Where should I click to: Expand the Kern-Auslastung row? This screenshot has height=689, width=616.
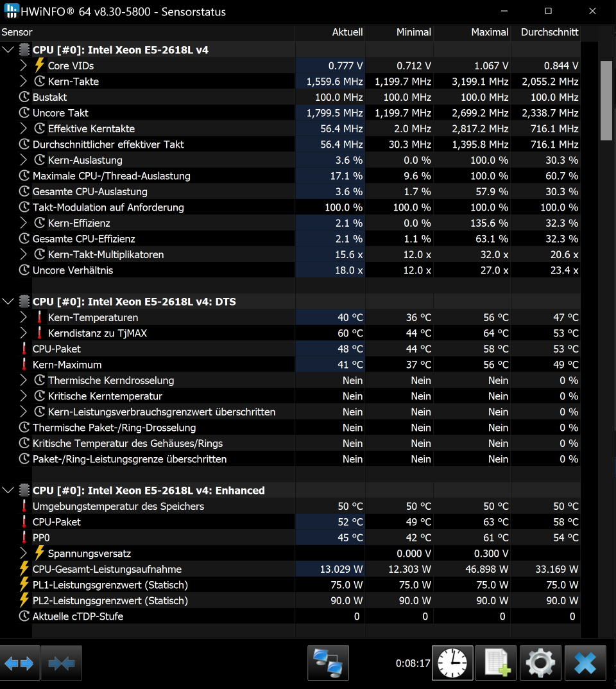coord(23,160)
